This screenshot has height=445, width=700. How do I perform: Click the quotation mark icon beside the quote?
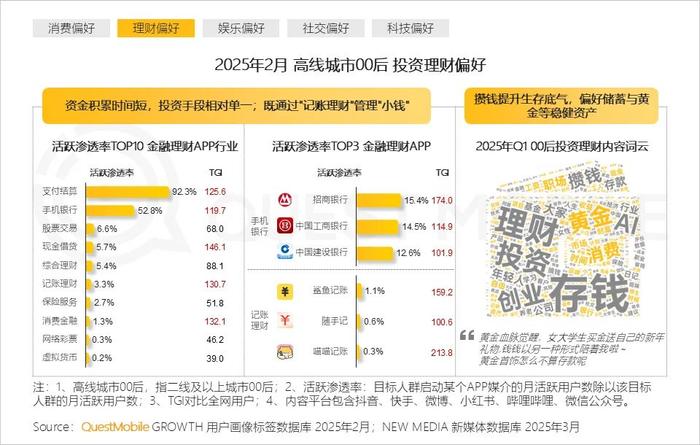[x=467, y=335]
